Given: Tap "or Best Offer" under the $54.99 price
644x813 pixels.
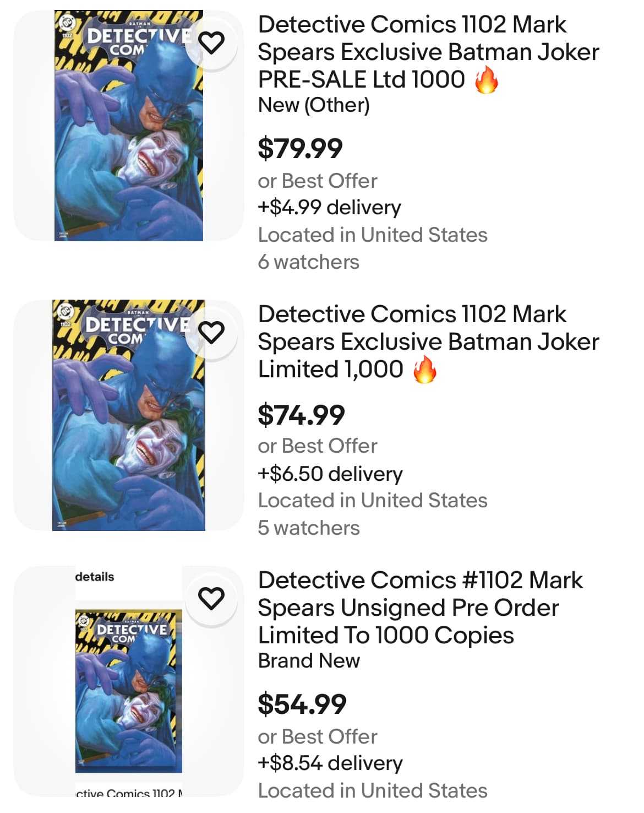Looking at the screenshot, I should coord(318,736).
